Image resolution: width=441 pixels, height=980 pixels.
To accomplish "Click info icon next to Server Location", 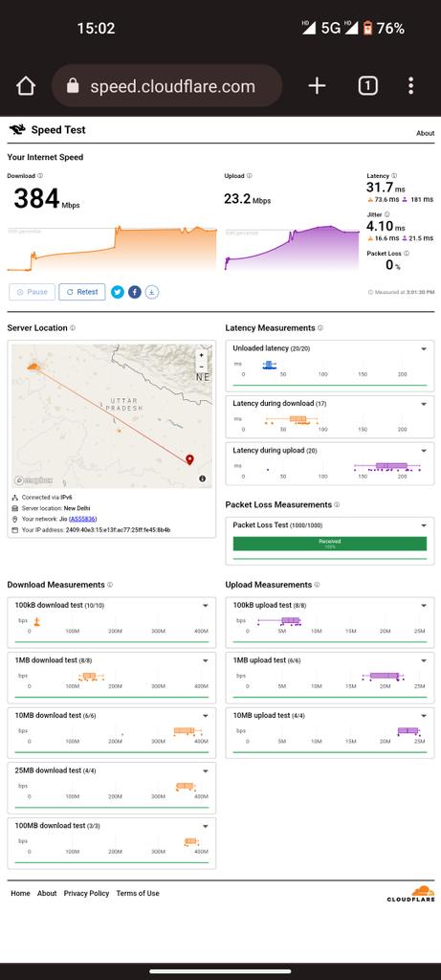I will click(73, 328).
